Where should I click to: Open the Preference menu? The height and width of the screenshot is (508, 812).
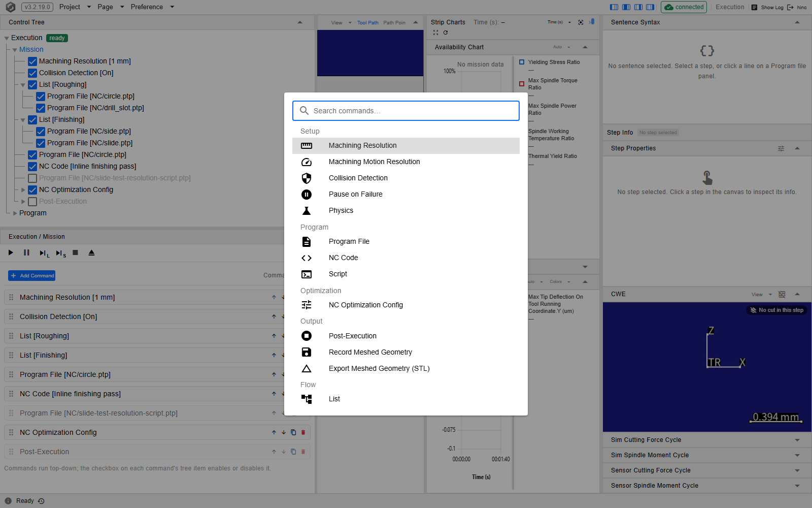pos(152,7)
